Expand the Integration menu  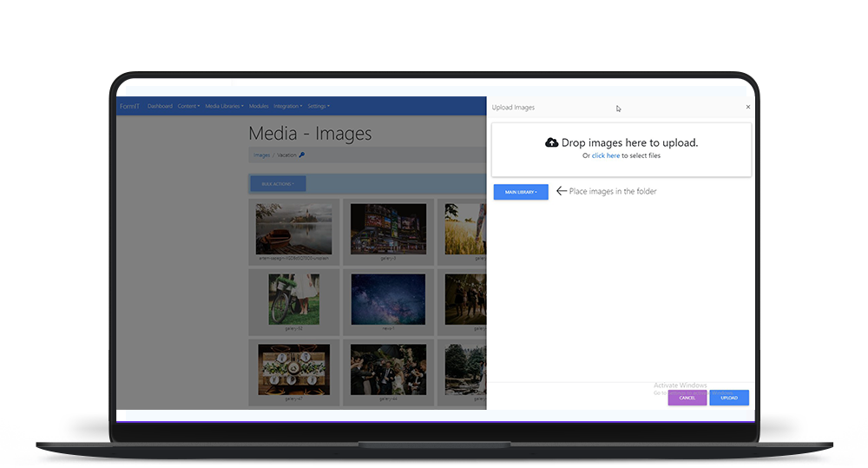[287, 106]
